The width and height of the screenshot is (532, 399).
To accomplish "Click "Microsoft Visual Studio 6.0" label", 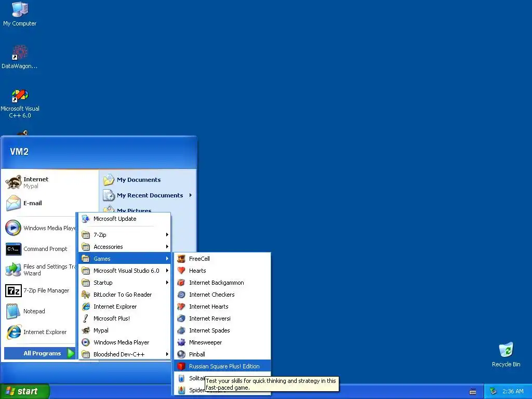I will pyautogui.click(x=126, y=270).
